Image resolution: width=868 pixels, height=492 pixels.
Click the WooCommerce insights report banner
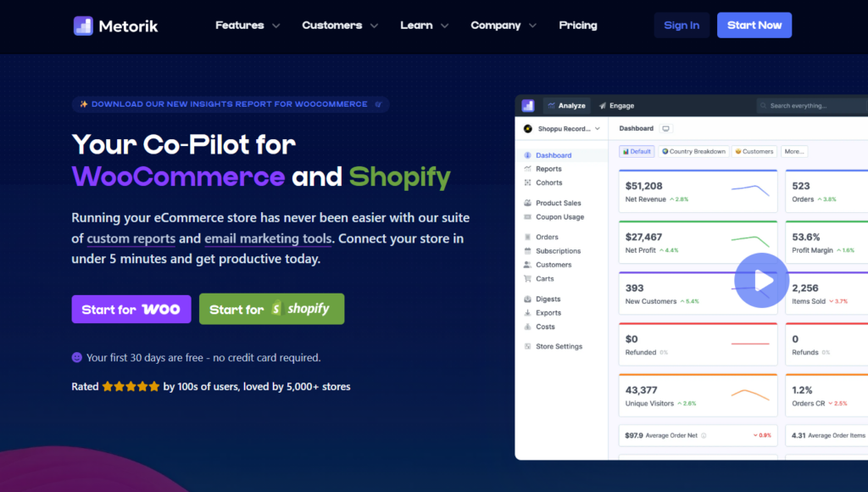[x=231, y=104]
